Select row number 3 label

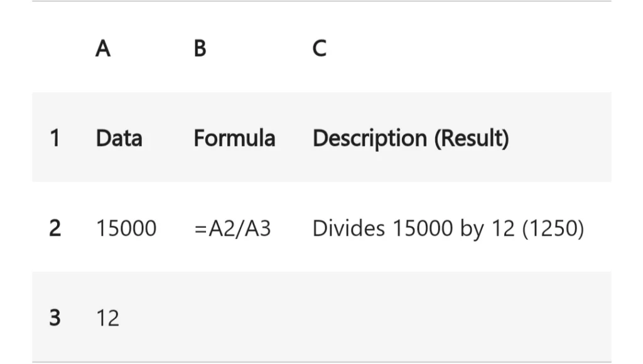pos(55,318)
